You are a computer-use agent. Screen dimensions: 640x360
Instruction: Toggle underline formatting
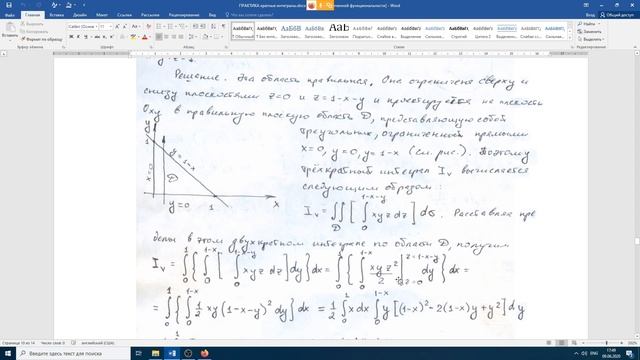pos(86,37)
